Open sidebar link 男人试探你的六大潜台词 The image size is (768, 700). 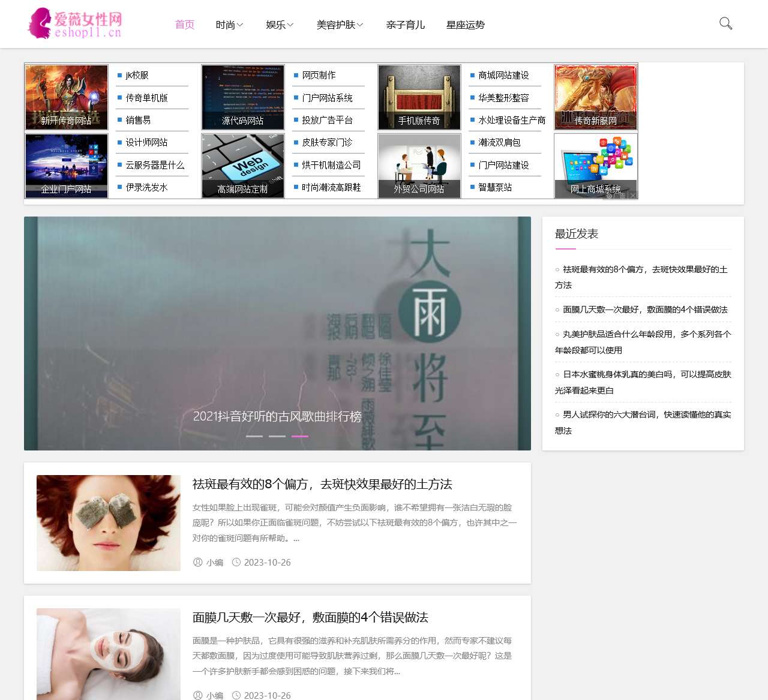coord(643,422)
